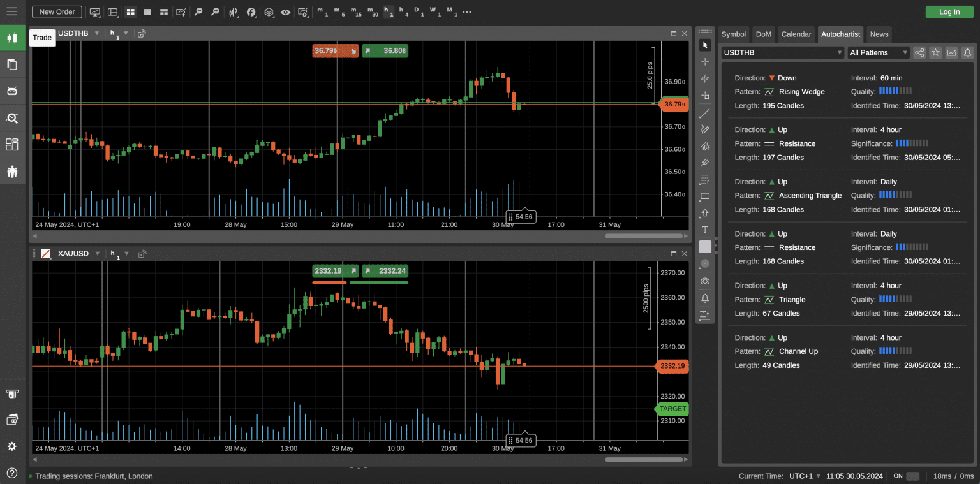Select the h4 timeframe in toolbar
The width and height of the screenshot is (980, 484).
coord(403,12)
